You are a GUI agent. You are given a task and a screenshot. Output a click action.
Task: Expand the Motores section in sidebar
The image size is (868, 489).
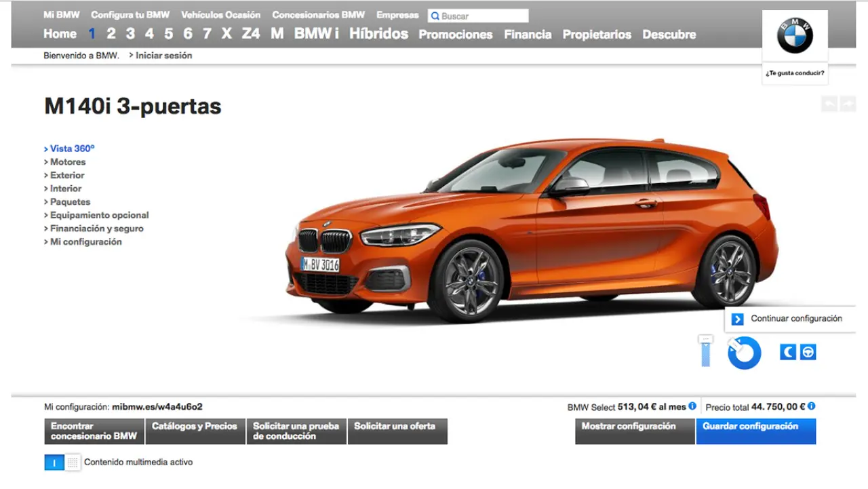pyautogui.click(x=68, y=162)
